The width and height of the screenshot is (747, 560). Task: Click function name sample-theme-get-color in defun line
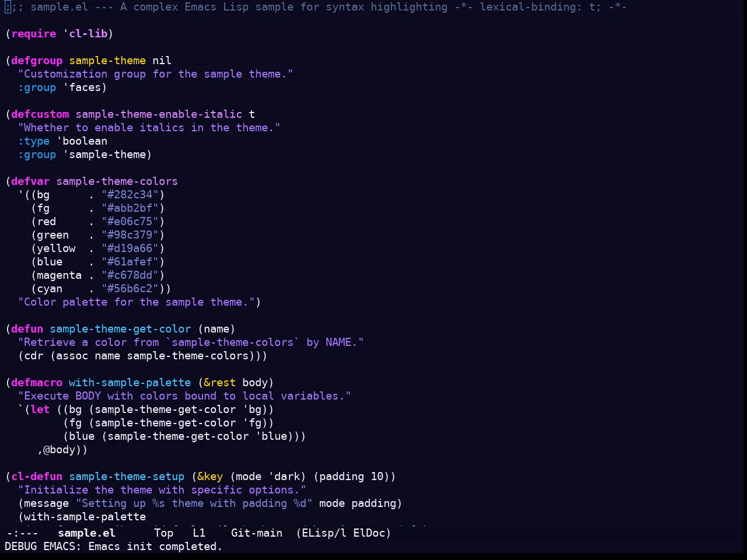(120, 329)
